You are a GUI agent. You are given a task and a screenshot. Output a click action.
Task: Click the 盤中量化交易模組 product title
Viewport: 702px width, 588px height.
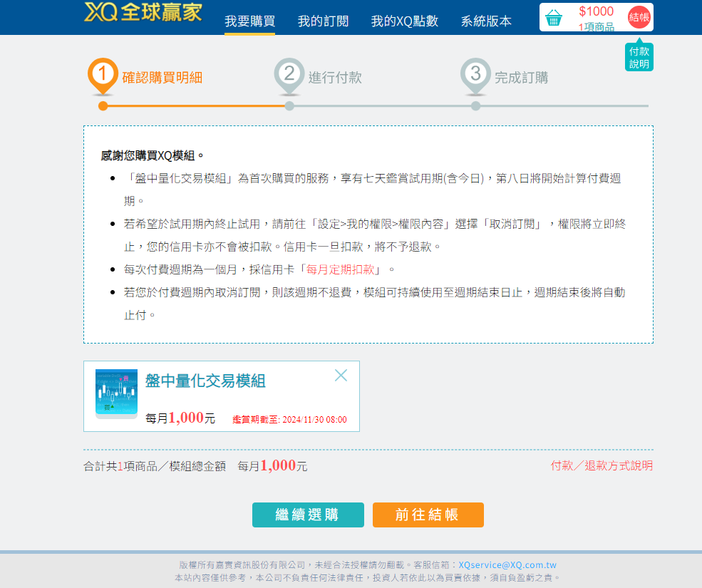(205, 381)
